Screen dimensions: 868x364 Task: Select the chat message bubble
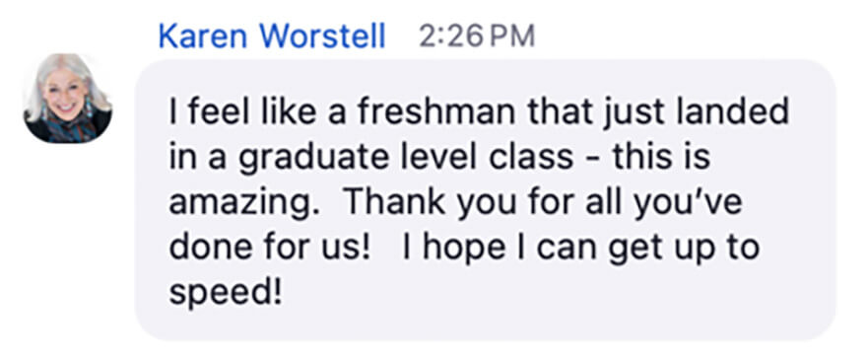[486, 199]
